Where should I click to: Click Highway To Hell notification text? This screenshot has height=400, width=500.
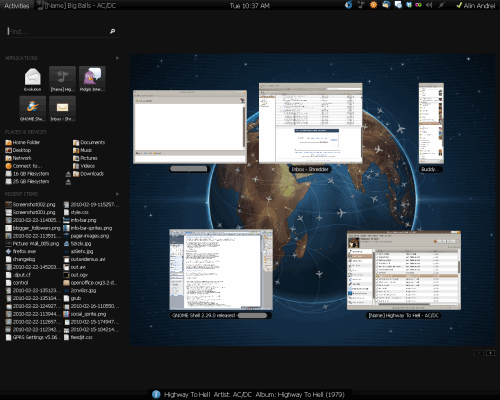coord(254,395)
